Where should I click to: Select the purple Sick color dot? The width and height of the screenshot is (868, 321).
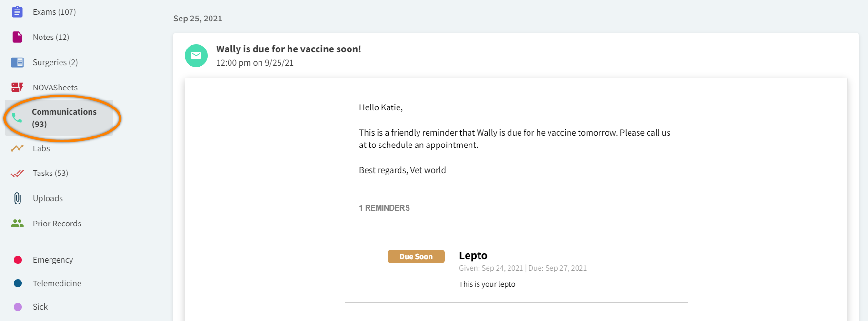tap(18, 307)
